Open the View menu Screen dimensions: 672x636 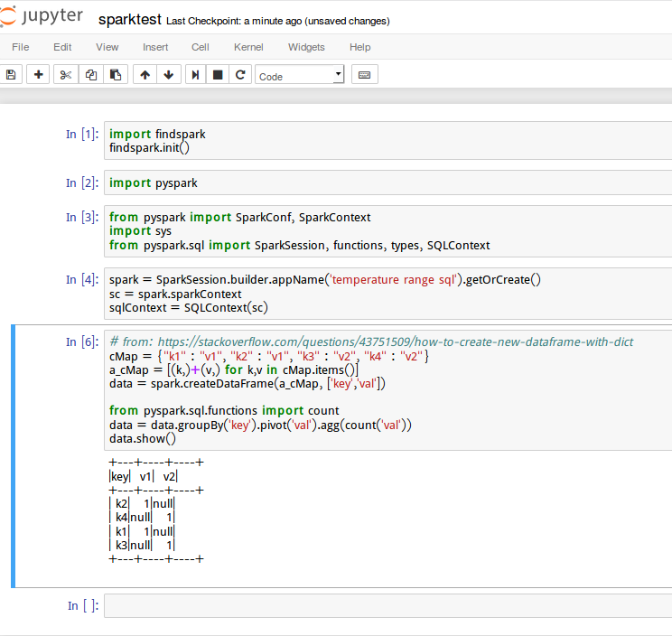(x=107, y=47)
